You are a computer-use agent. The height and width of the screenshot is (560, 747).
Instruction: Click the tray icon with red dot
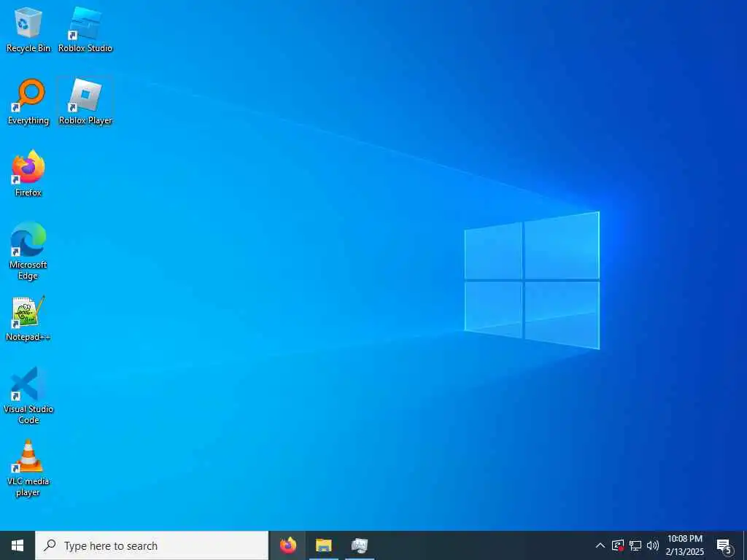point(618,545)
